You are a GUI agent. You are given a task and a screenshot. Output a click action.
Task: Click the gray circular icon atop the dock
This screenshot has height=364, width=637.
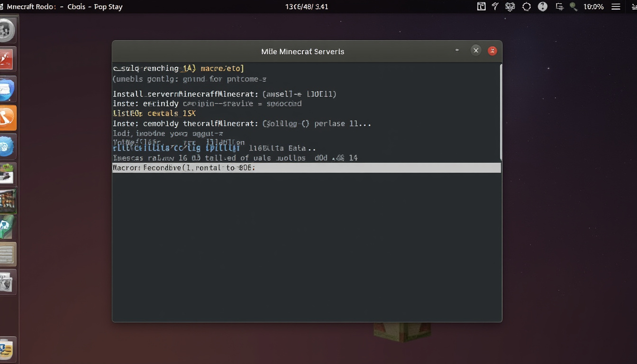[7, 31]
